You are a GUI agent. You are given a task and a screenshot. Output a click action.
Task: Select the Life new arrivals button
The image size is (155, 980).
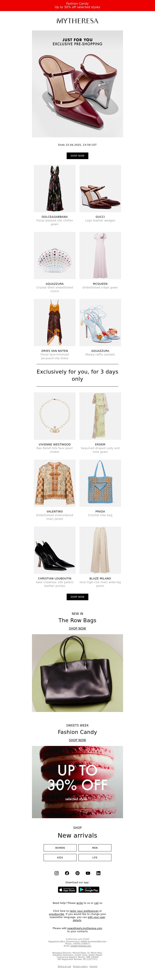click(95, 857)
